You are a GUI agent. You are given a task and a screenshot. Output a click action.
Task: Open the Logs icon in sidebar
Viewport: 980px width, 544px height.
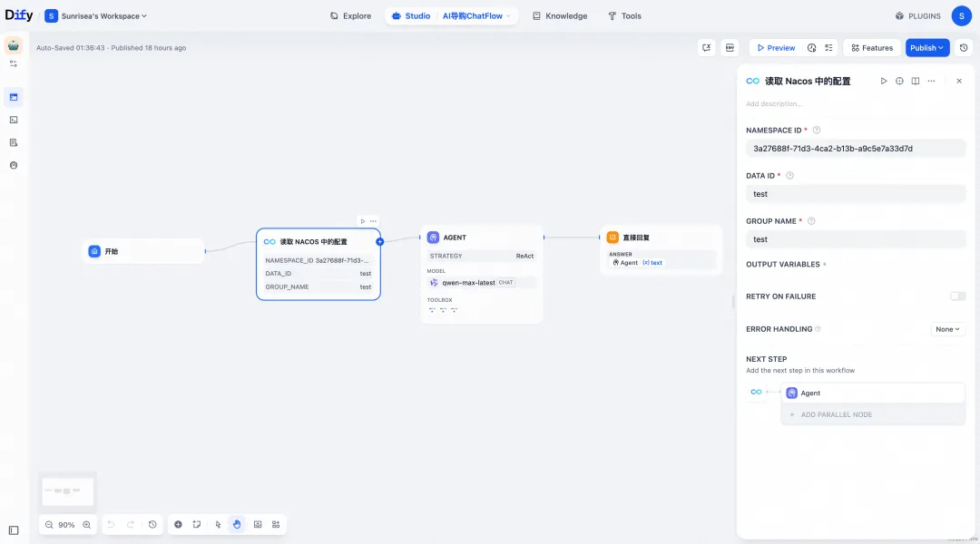[13, 142]
